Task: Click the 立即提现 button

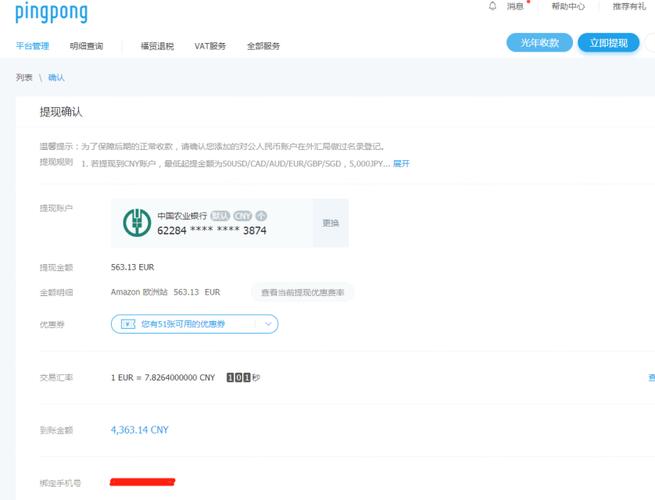Action: 608,43
